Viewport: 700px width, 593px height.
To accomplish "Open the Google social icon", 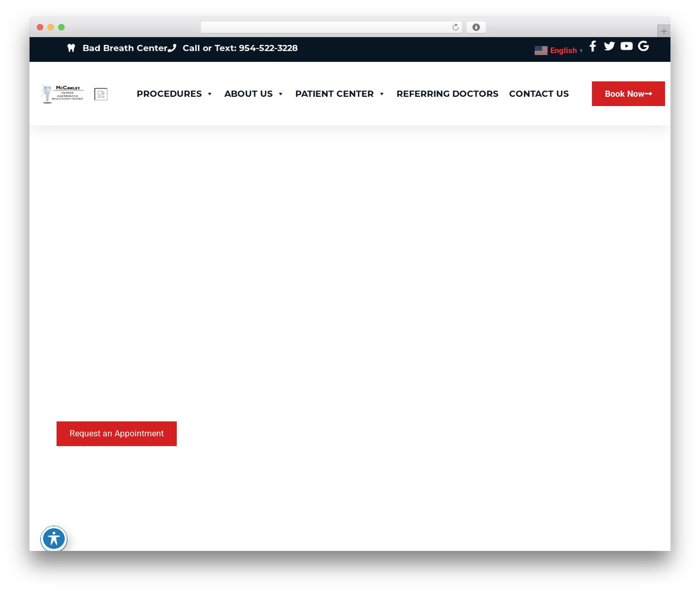I will pos(644,46).
